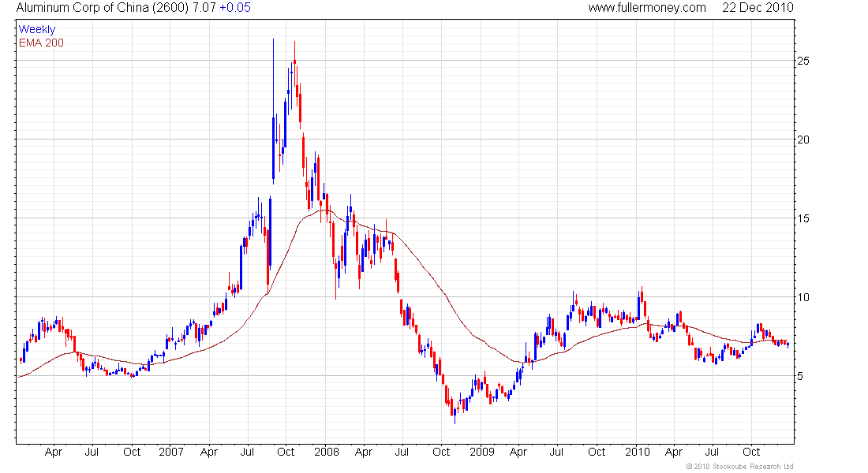
Task: Click the Apr label right after 2009
Action: [x=518, y=452]
